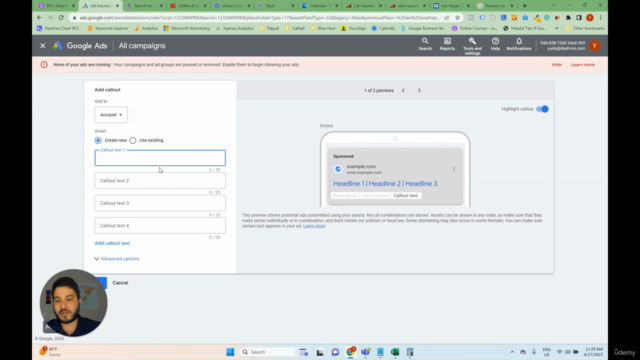Open the weather widget showing 85°F
Screen dimensions: 640x360
tap(50, 351)
